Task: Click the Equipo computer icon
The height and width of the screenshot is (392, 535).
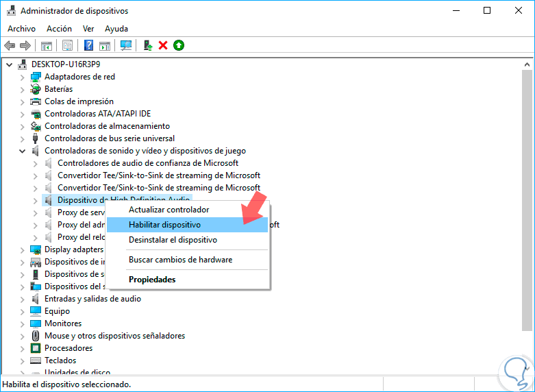Action: tap(35, 311)
